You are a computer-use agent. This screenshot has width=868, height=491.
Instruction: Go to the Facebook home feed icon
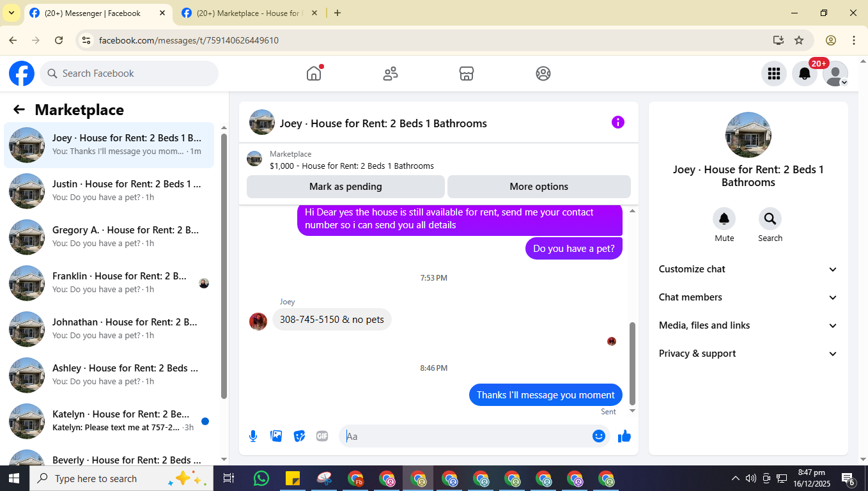[314, 74]
